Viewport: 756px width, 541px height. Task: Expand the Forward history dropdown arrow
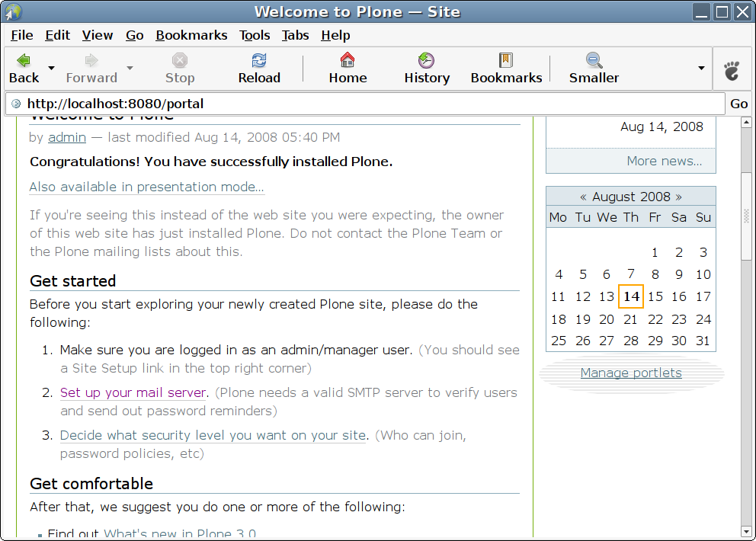pyautogui.click(x=130, y=68)
